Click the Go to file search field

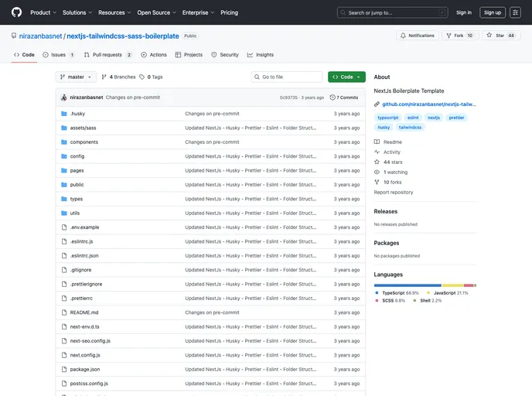[x=287, y=77]
